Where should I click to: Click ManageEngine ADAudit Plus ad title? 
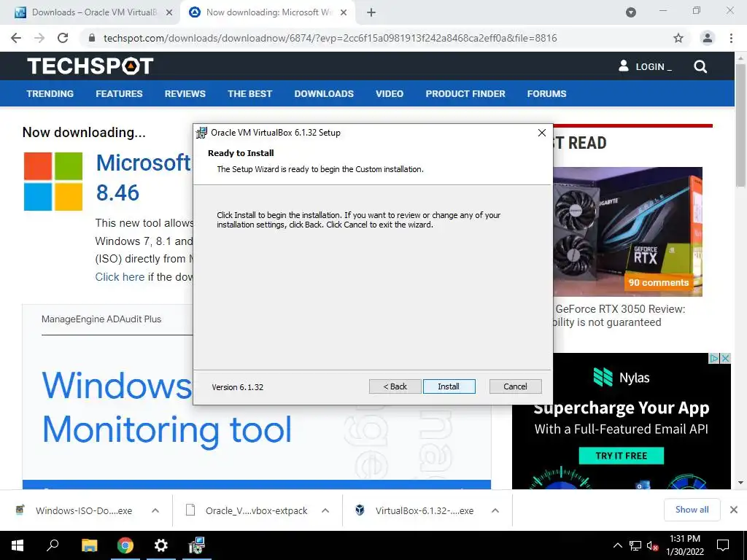pos(101,319)
